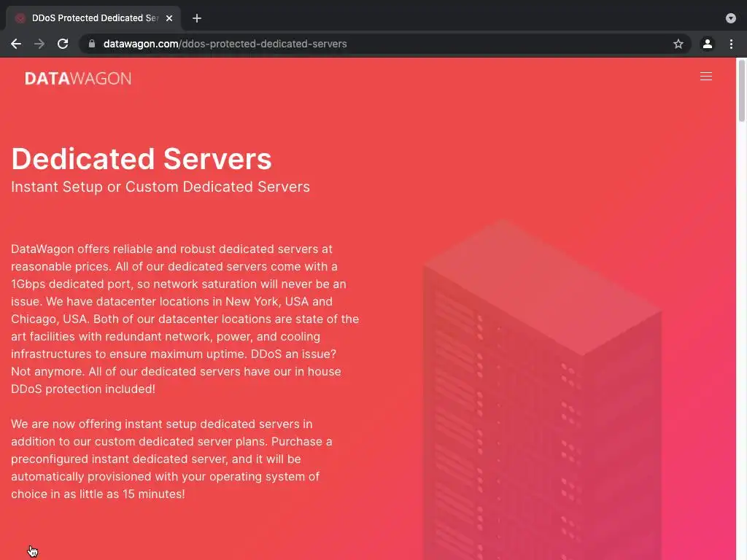The image size is (747, 560).
Task: Click text 'DataWagon offers reliable and robust'
Action: tap(113, 249)
